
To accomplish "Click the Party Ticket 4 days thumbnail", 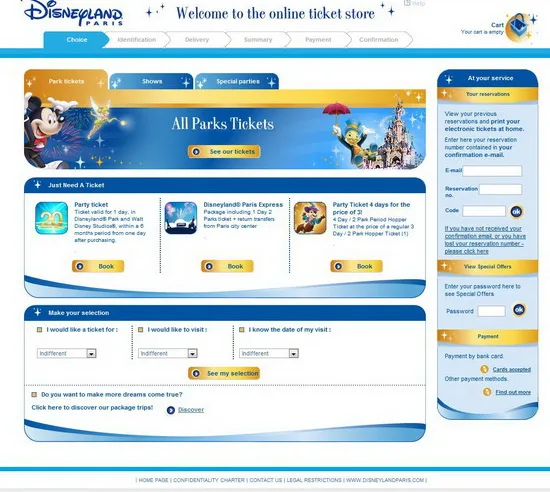I will pos(310,218).
